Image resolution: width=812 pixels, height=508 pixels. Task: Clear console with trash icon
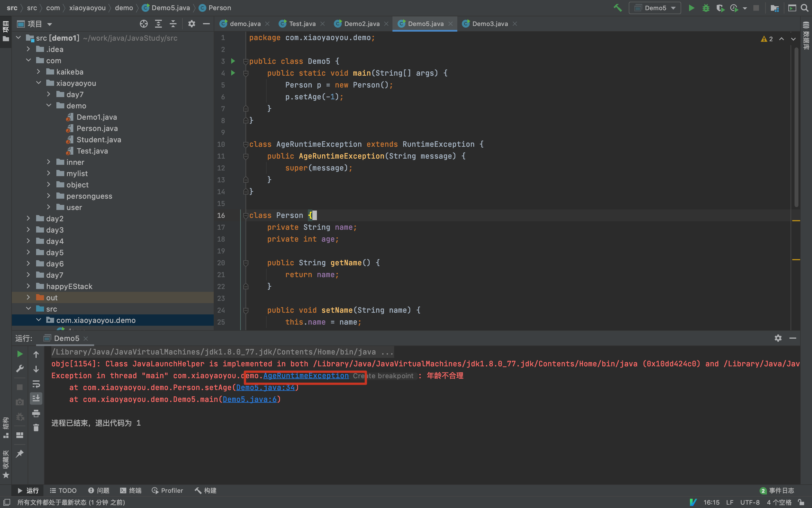[x=36, y=428]
